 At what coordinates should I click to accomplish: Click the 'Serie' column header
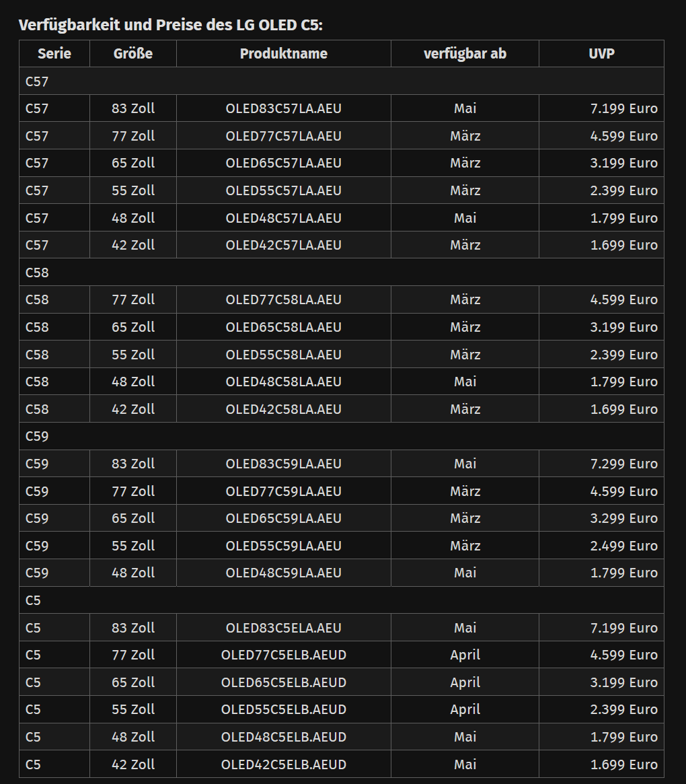pos(54,53)
